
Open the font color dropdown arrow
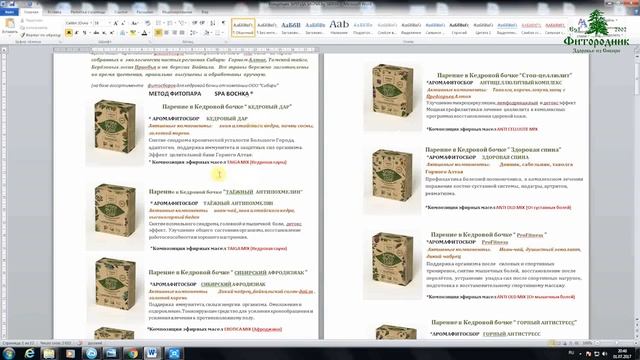point(149,33)
